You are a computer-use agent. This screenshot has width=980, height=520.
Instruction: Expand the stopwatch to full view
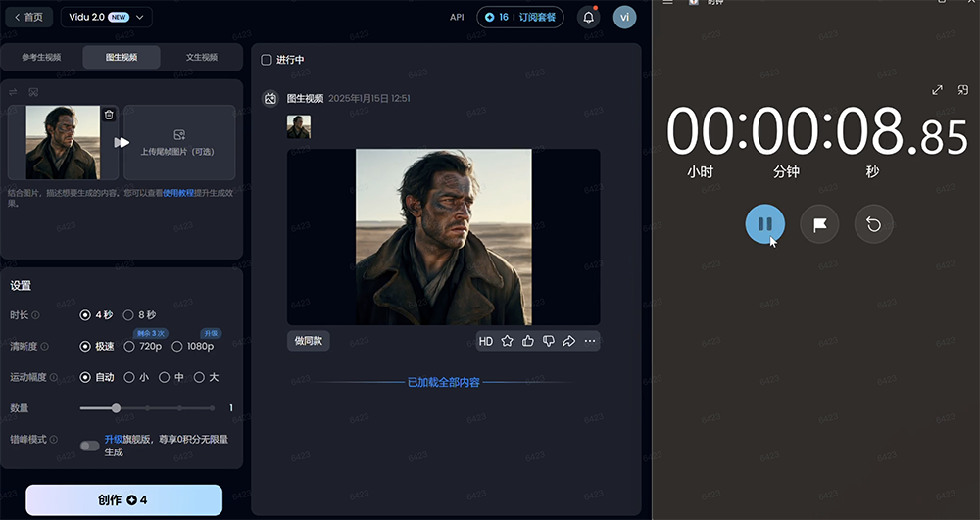click(937, 90)
